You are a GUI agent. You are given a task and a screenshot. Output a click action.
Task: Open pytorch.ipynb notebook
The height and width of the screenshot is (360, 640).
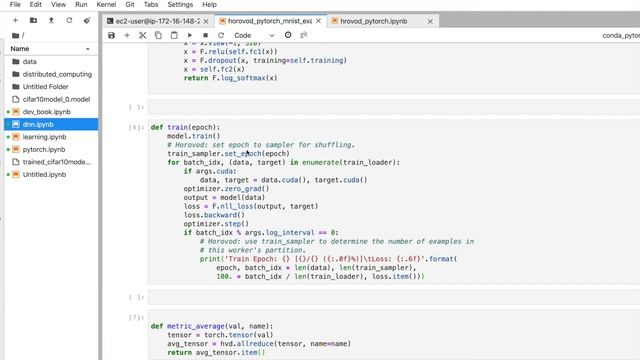[x=51, y=149]
